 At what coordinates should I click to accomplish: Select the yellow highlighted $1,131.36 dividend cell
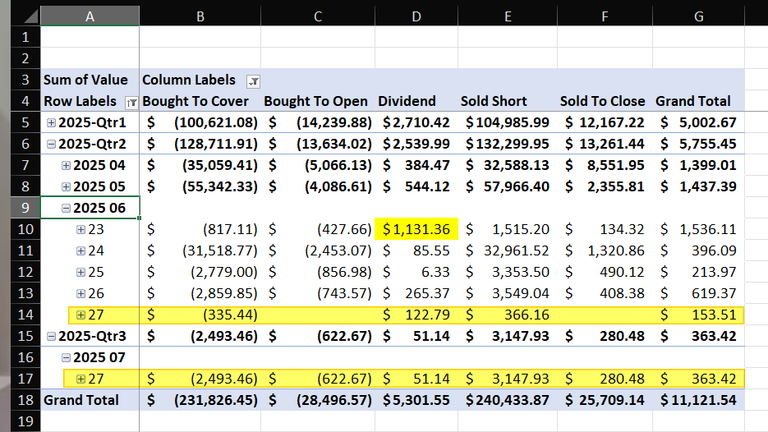point(416,229)
